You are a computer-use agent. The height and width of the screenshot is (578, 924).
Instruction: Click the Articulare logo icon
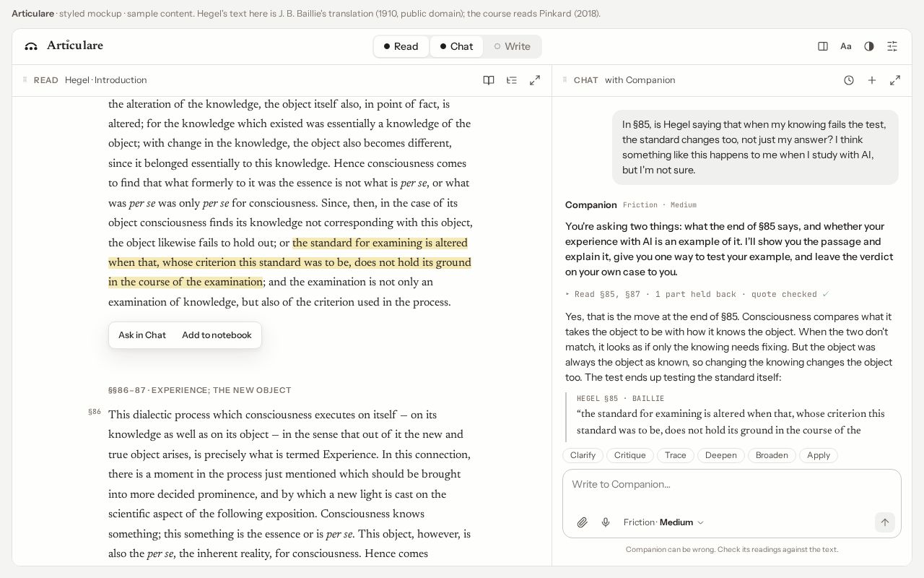(x=31, y=46)
